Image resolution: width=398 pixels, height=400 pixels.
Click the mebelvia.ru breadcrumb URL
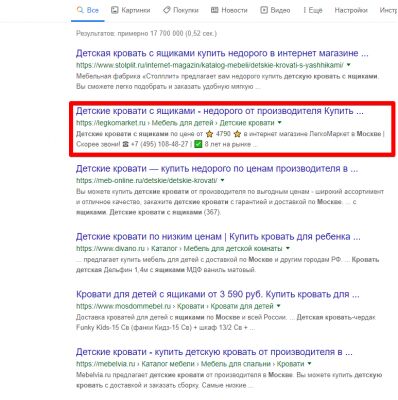(x=190, y=364)
